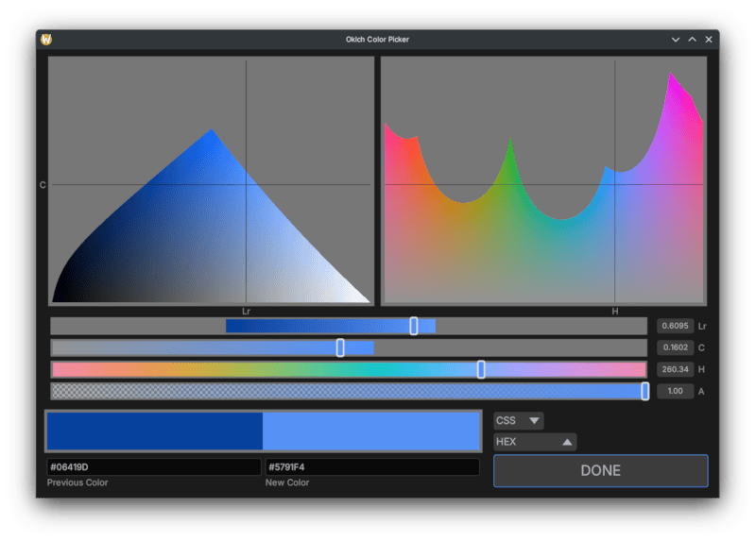Select the H value field showing 260.34
The width and height of the screenshot is (756, 541).
coord(675,369)
